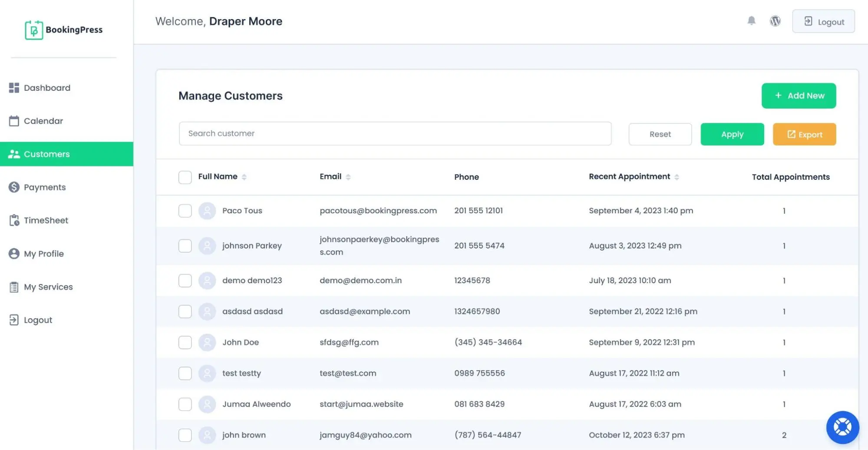Viewport: 868px width, 450px height.
Task: Go to Calendar in the sidebar
Action: pyautogui.click(x=43, y=121)
